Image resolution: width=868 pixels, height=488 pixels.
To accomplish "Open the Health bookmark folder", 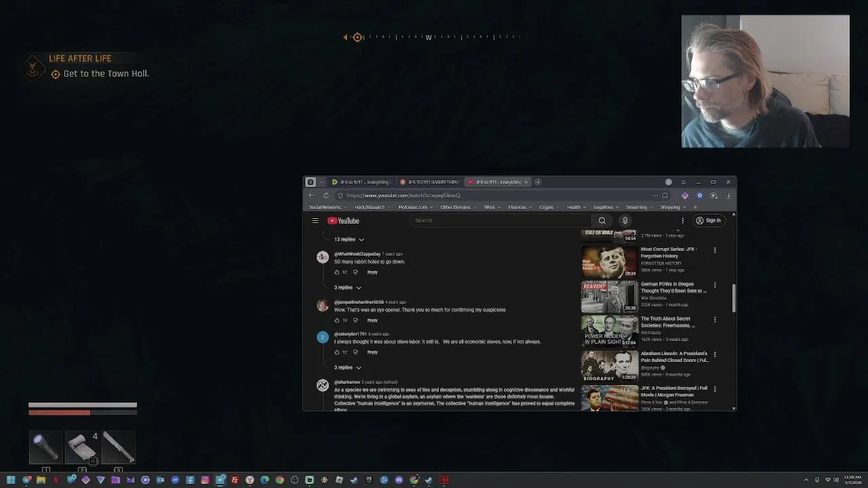I will tap(576, 207).
